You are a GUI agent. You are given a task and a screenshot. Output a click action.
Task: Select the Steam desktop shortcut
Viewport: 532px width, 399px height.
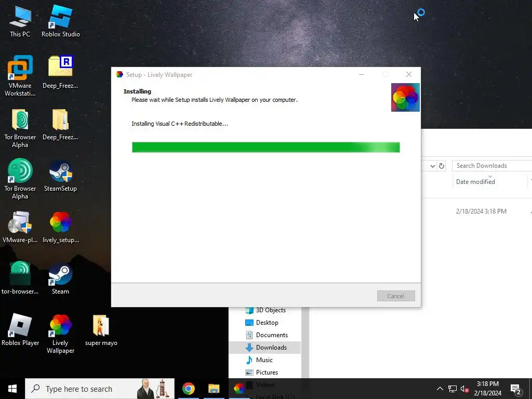60,278
